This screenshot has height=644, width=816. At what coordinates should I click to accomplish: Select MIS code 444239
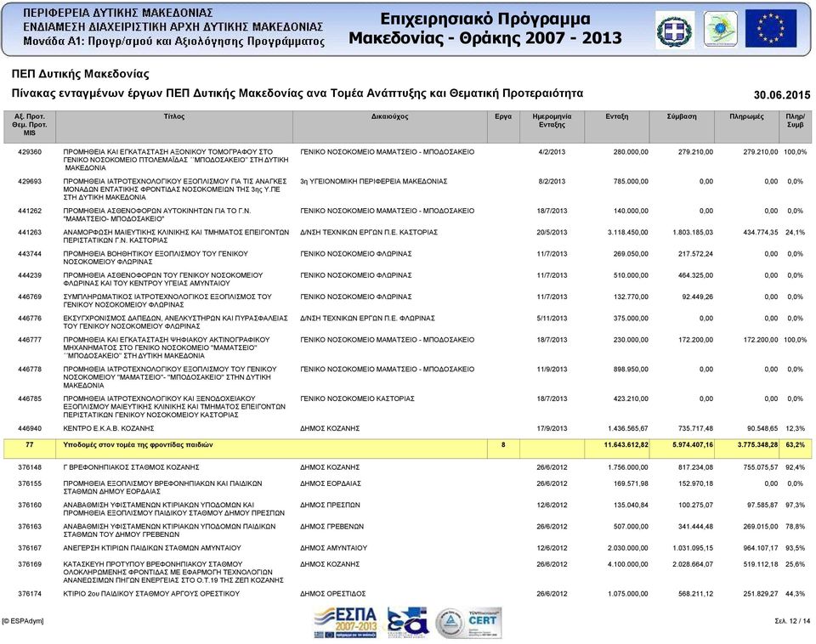click(30, 275)
